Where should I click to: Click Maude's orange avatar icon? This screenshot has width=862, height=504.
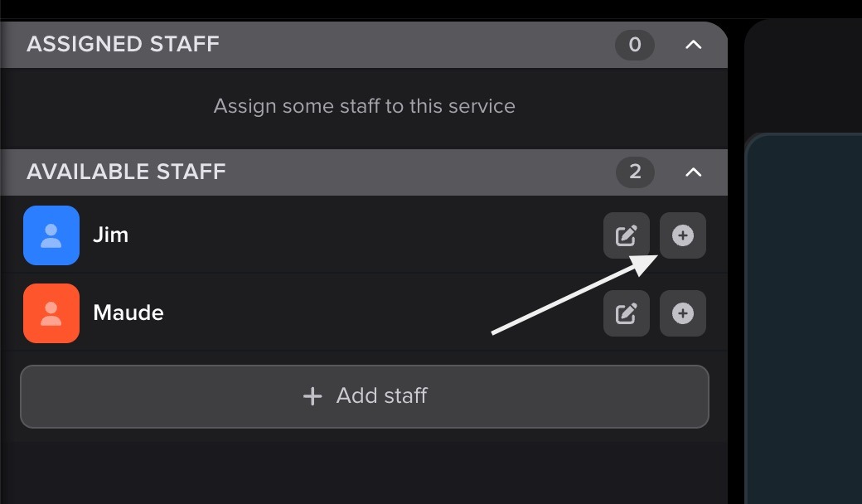51,313
